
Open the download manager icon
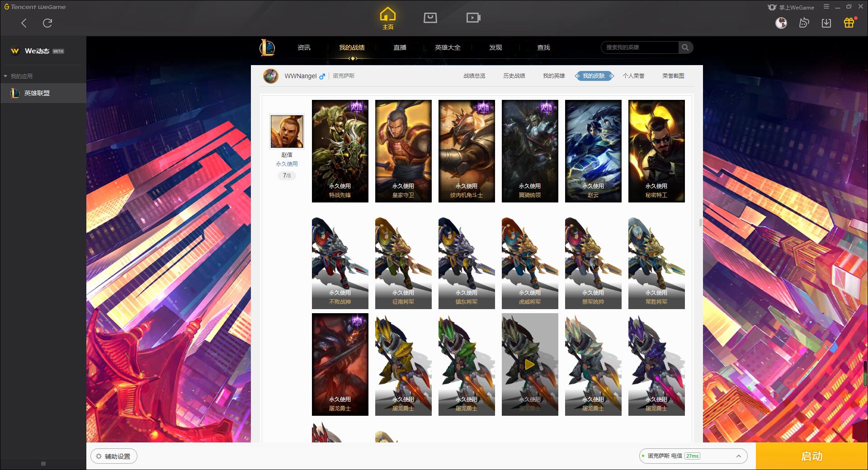[x=826, y=23]
